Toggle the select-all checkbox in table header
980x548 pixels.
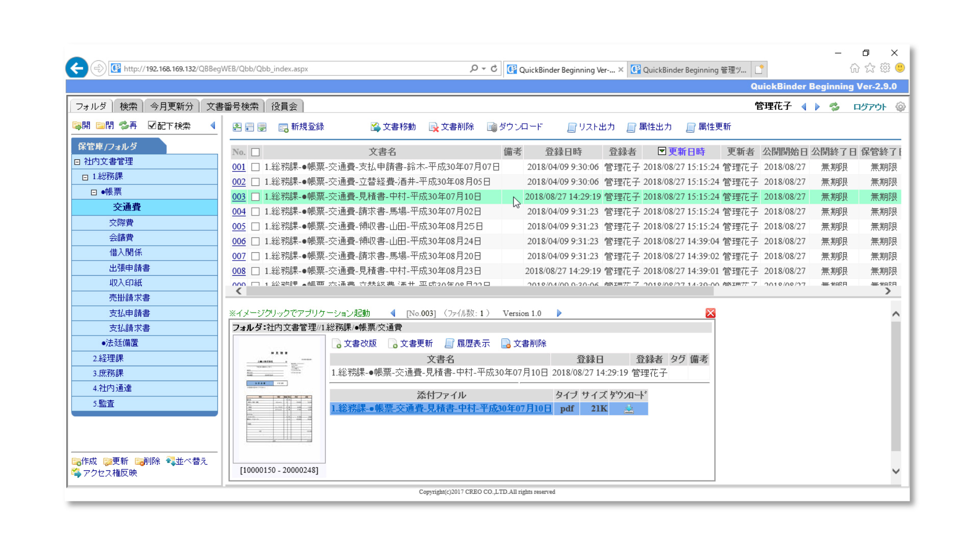click(256, 152)
